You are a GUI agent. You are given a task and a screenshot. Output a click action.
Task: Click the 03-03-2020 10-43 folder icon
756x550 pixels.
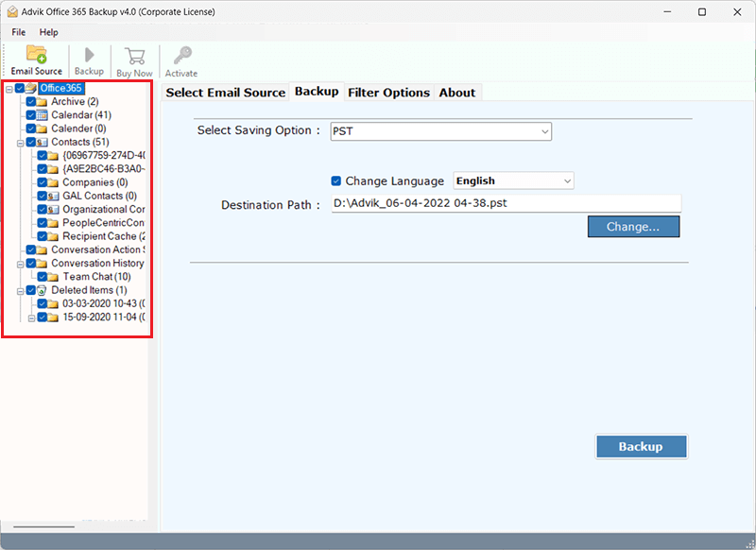[x=53, y=304]
